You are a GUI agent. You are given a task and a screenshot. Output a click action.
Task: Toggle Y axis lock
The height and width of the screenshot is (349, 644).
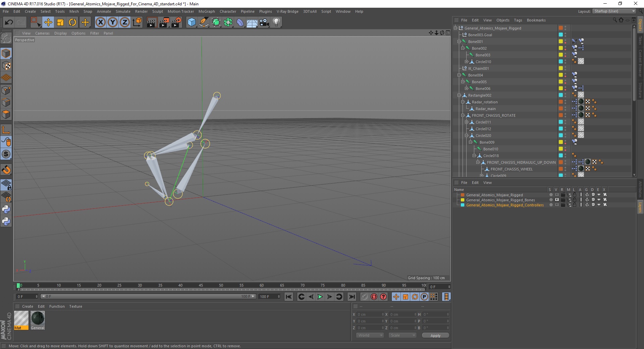pos(113,22)
